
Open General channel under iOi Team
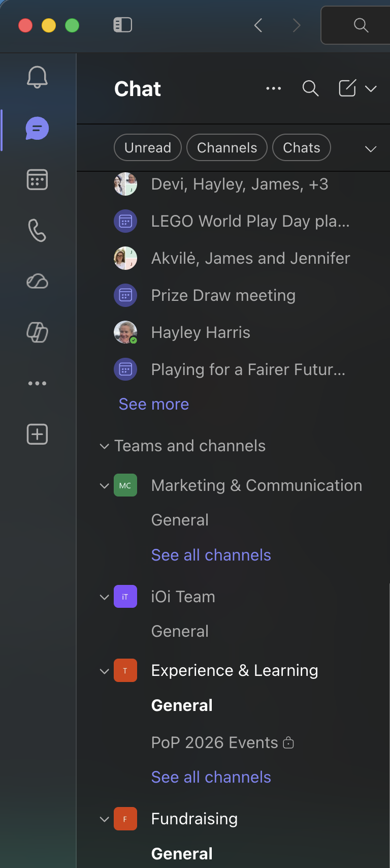180,631
